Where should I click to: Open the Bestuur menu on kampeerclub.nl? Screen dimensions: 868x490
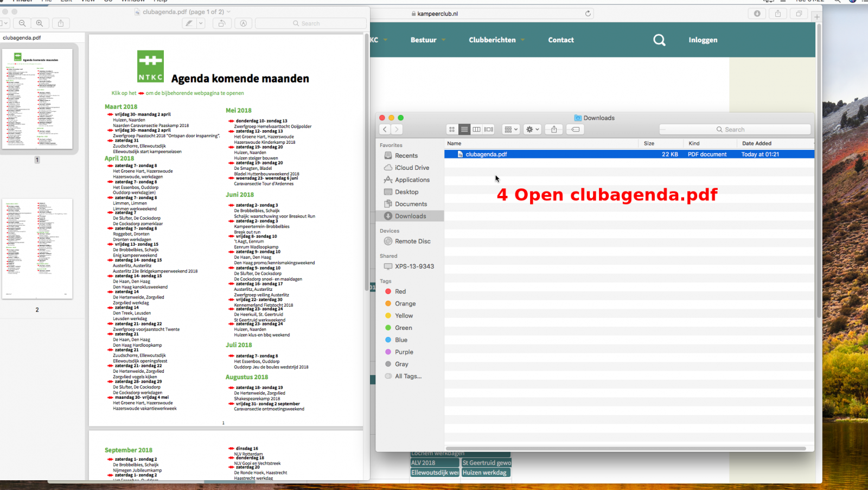424,40
